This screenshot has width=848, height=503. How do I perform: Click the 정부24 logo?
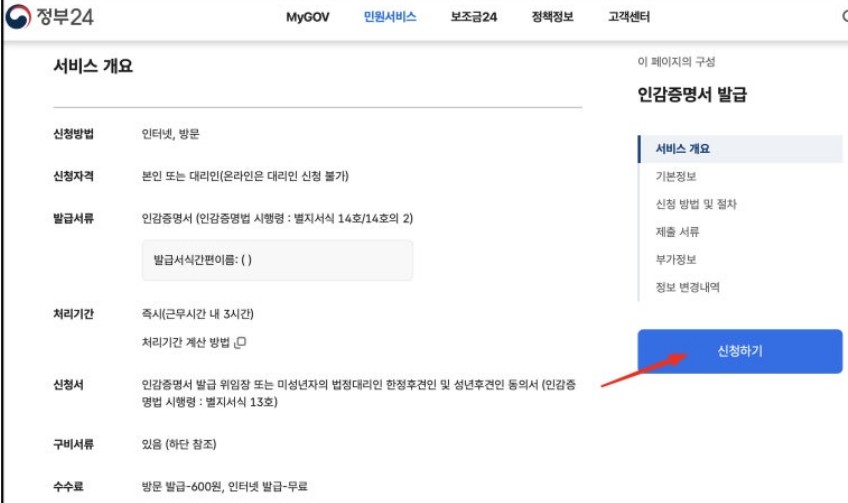[49, 16]
